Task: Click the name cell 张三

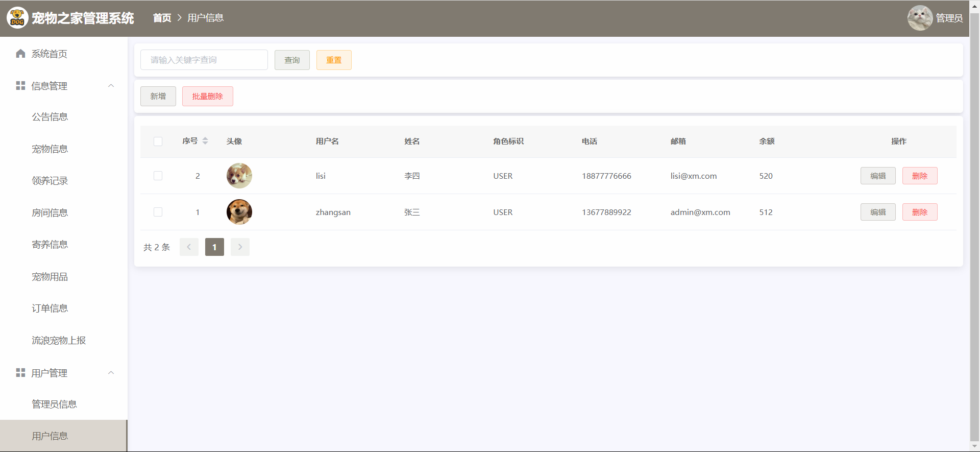Action: pyautogui.click(x=412, y=212)
